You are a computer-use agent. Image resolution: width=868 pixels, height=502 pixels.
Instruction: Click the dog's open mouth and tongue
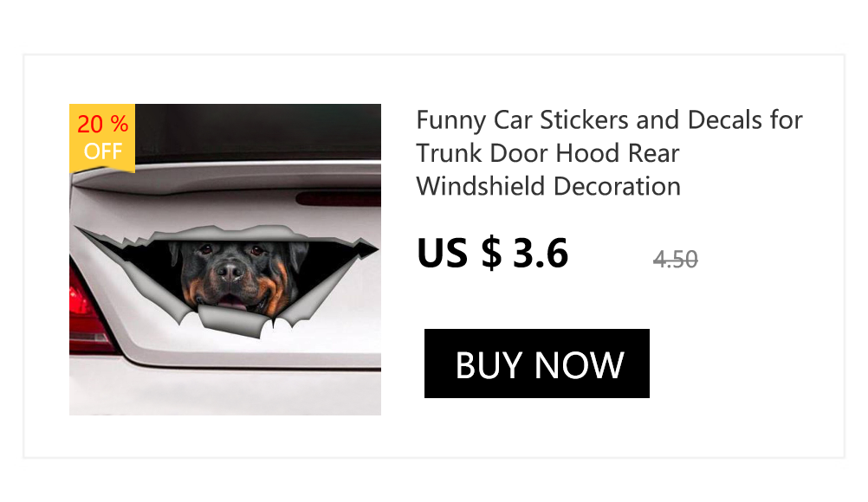232,302
